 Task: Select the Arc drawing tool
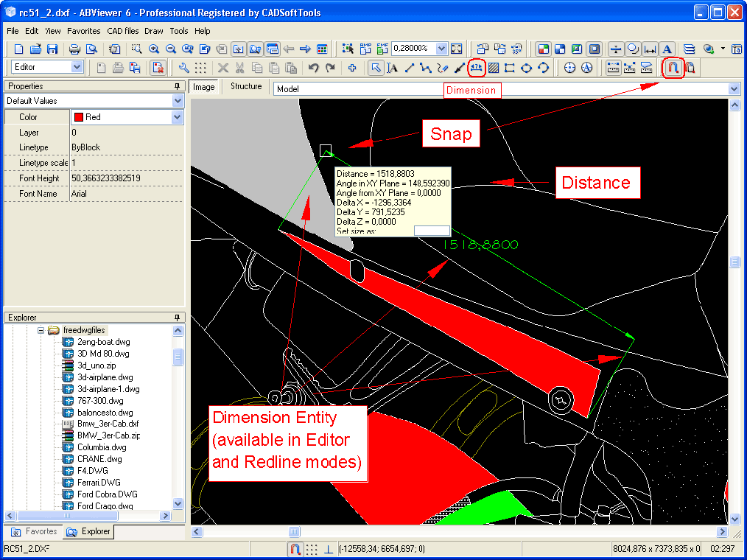coord(543,68)
